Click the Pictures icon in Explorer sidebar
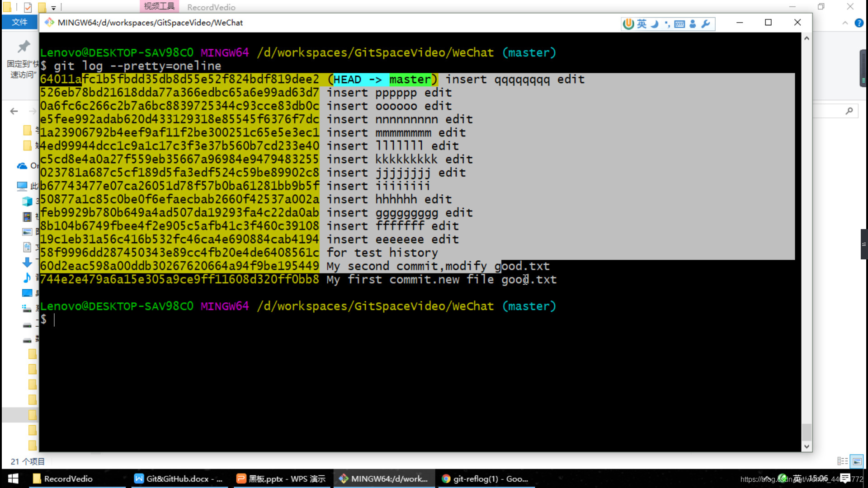 (x=27, y=232)
